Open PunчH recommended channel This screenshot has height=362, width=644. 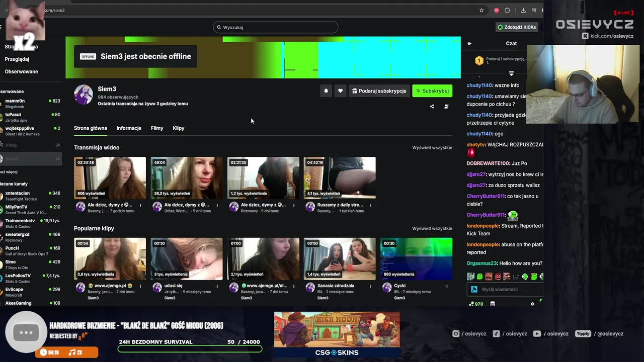[x=31, y=250]
